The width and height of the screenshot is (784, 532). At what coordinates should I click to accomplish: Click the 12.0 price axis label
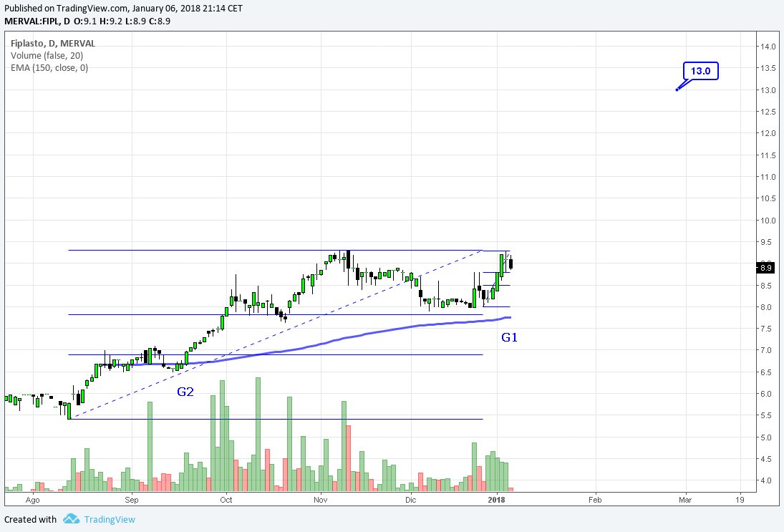[768, 133]
